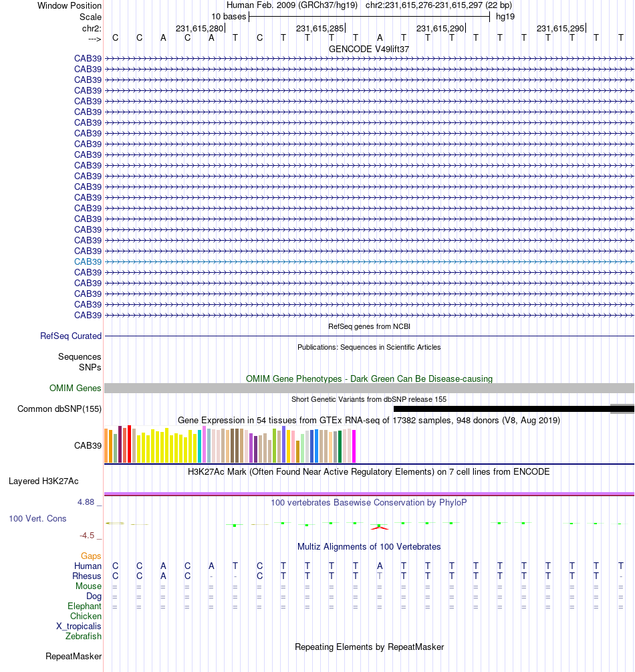Select the Chicken alignment row label

(x=86, y=616)
